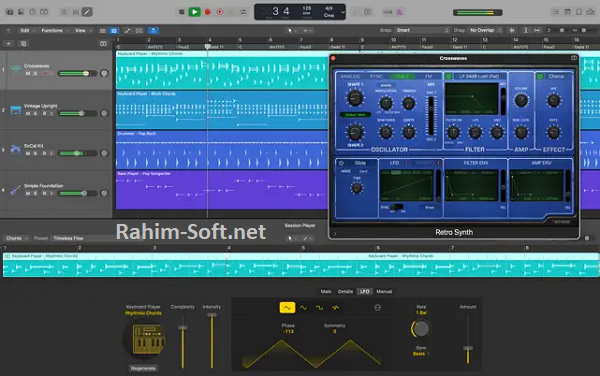Switch to the LFO tab
Viewport: 600px width, 376px height.
364,291
